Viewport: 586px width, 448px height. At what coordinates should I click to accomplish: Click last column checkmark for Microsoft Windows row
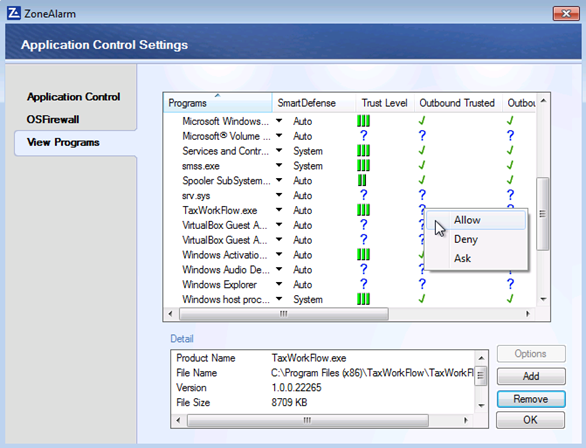click(x=510, y=121)
